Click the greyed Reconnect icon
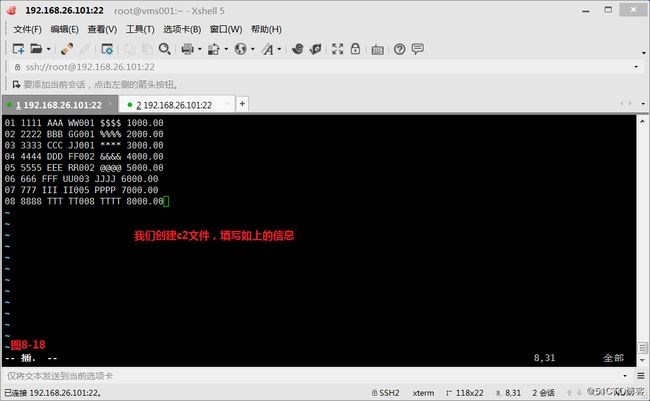 [84, 49]
